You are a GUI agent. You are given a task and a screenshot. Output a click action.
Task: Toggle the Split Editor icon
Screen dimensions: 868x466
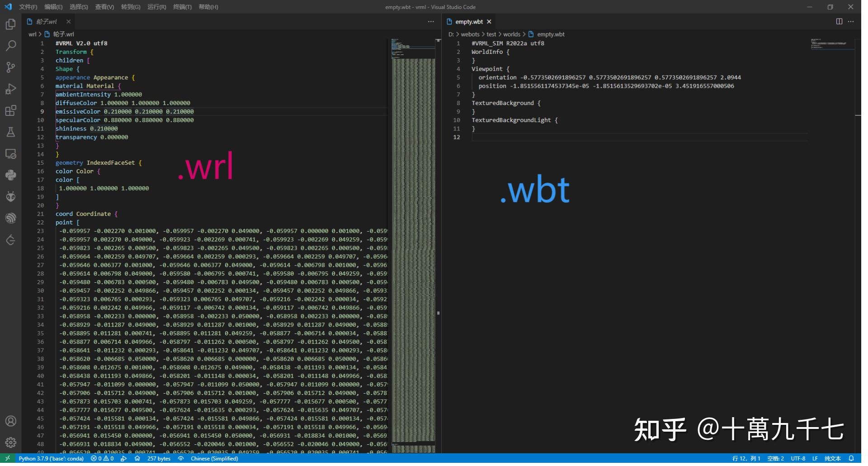[840, 21]
